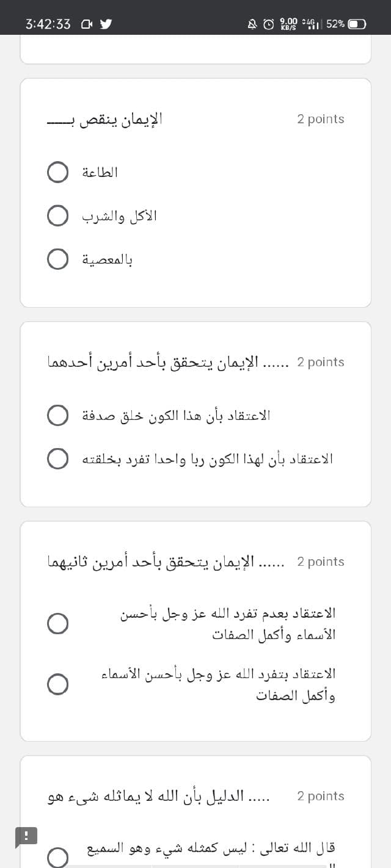Select radio beside قال الله تعالى answer

(58, 857)
